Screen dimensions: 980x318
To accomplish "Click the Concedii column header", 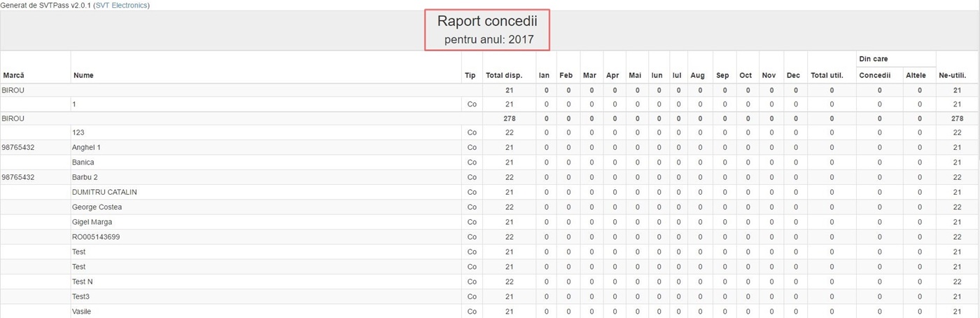I will point(874,75).
